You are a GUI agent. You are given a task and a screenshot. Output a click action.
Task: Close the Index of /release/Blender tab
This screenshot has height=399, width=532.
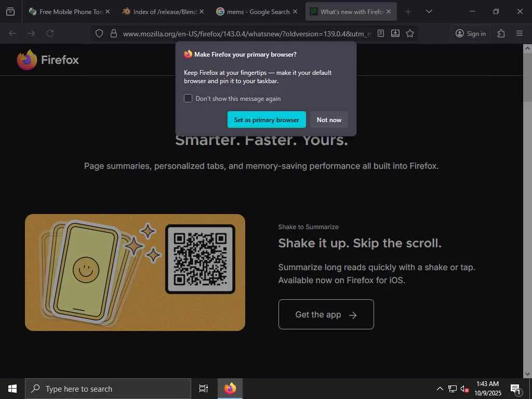tap(202, 11)
